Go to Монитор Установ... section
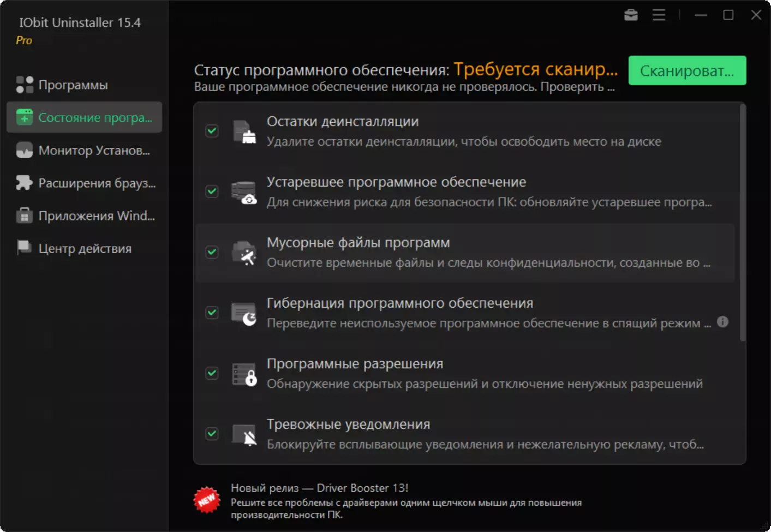771x532 pixels. tap(84, 150)
